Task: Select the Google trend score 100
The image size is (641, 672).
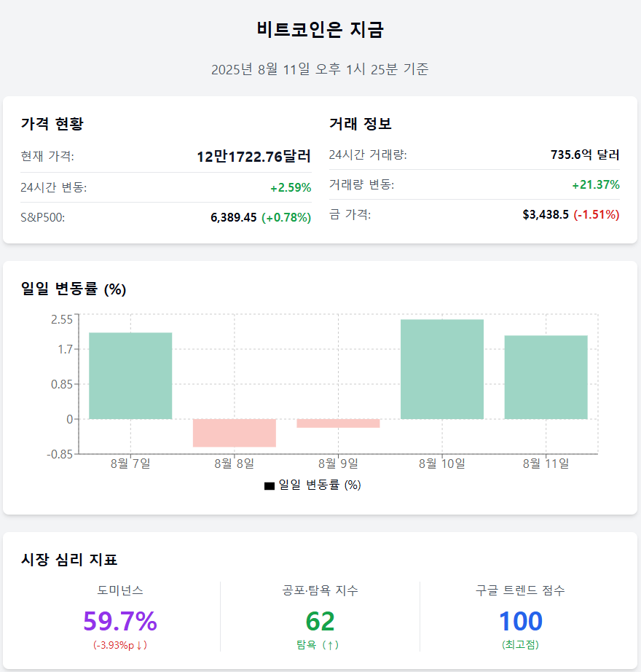Action: (521, 621)
